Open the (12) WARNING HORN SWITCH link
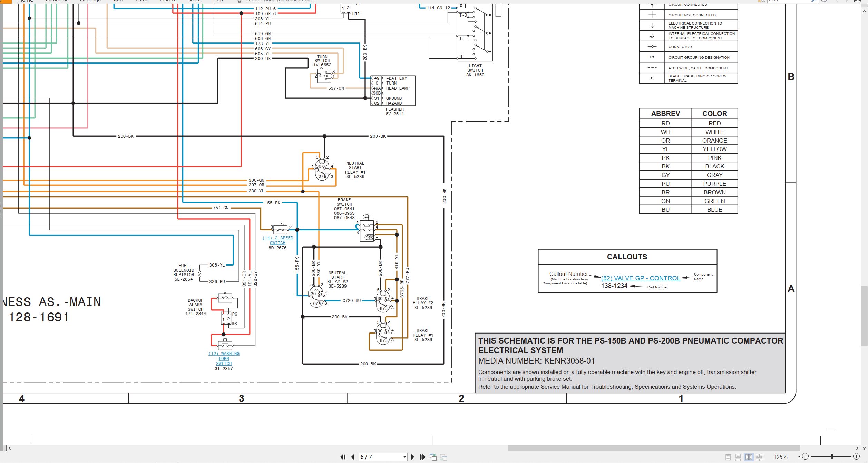 [x=224, y=358]
